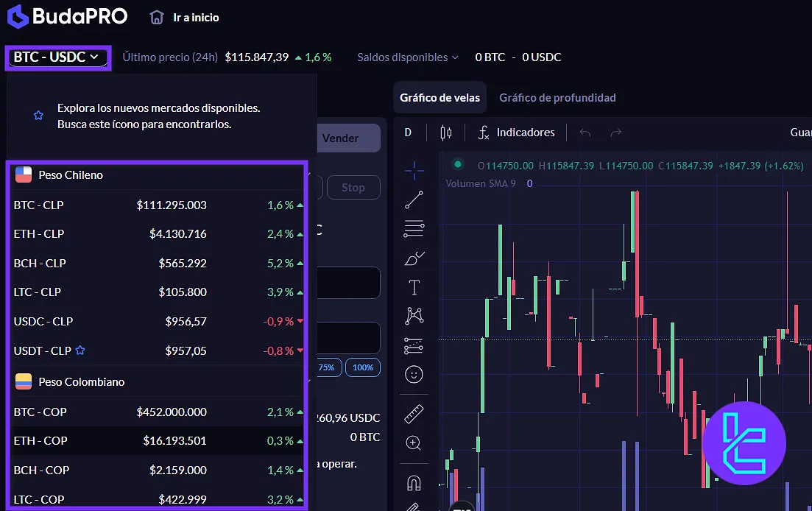Toggle the magnet snapping mode

click(x=414, y=482)
